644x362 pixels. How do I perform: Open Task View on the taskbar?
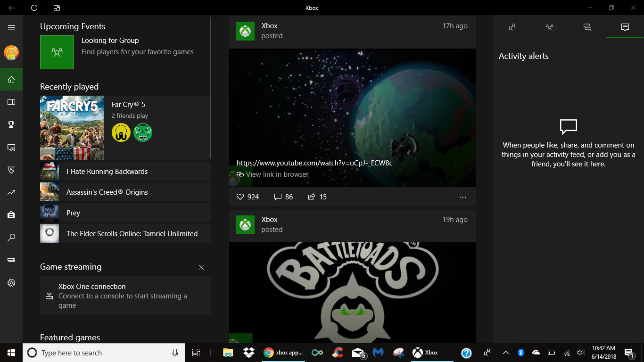click(x=196, y=353)
